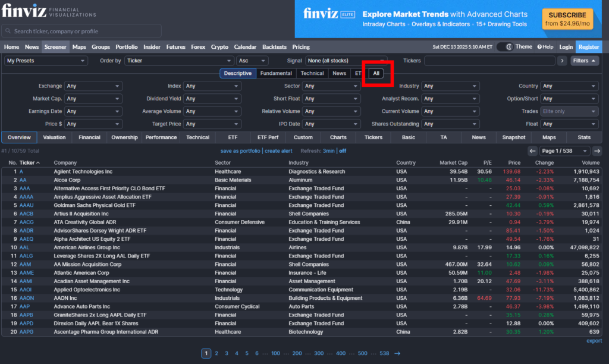
Task: Click Goldman Sachs Physical Gold ETF cell
Action: point(95,205)
